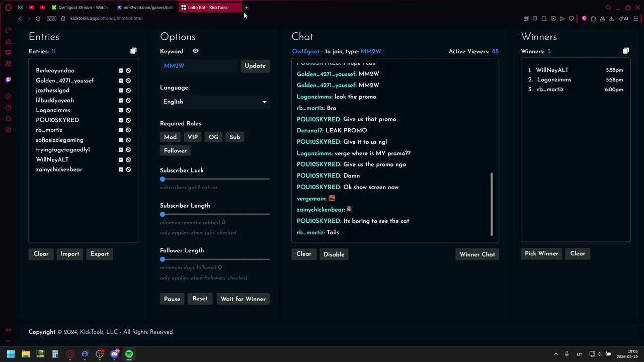Click the Pick Winner button

click(541, 253)
